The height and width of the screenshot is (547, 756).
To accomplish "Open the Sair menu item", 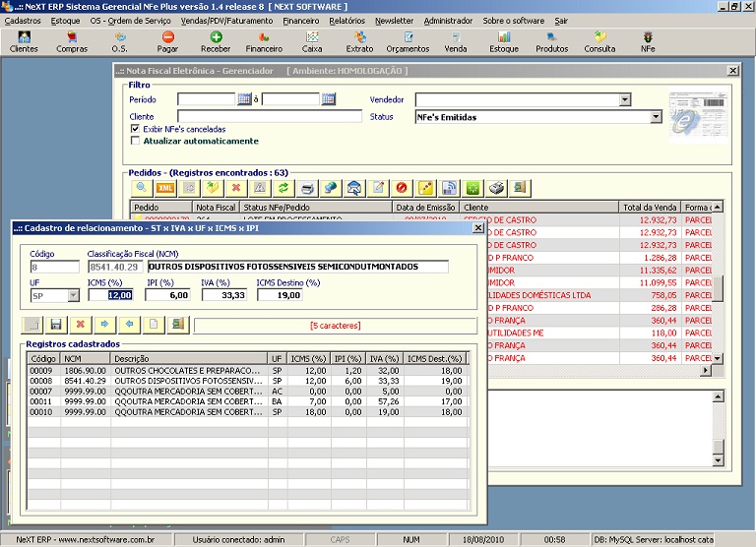I will 561,21.
